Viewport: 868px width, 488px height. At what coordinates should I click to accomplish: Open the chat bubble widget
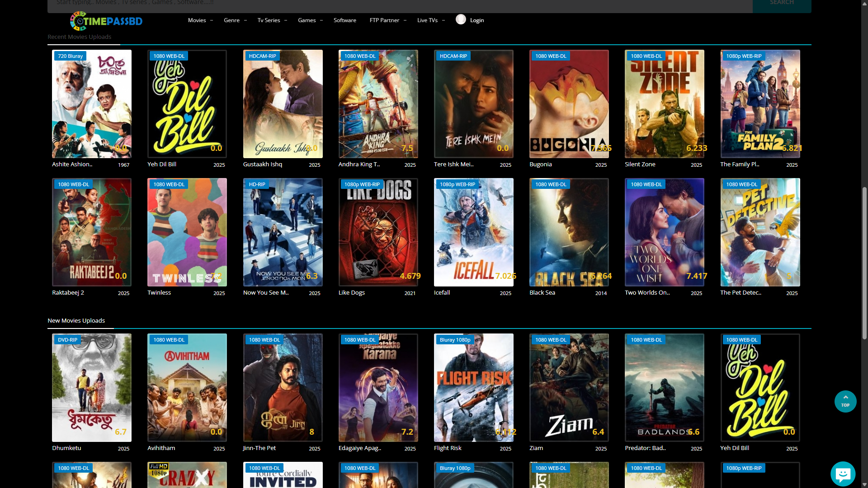coord(843,474)
